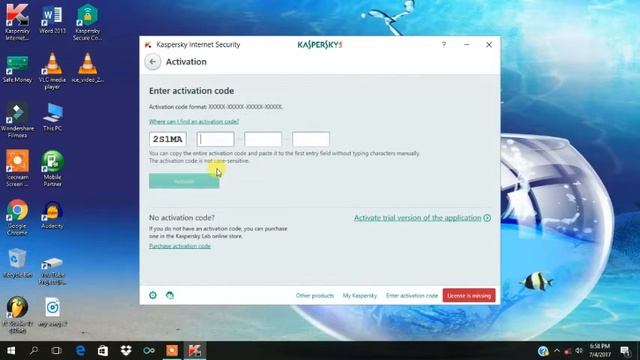Open Kaspersky Secure Connection desktop shortcut
The height and width of the screenshot is (360, 640).
(x=87, y=22)
